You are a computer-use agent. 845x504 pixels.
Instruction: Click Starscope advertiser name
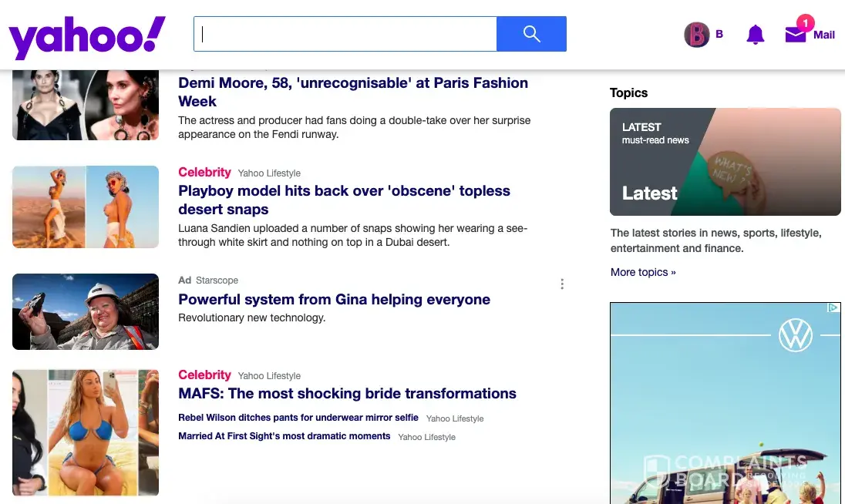click(x=217, y=281)
